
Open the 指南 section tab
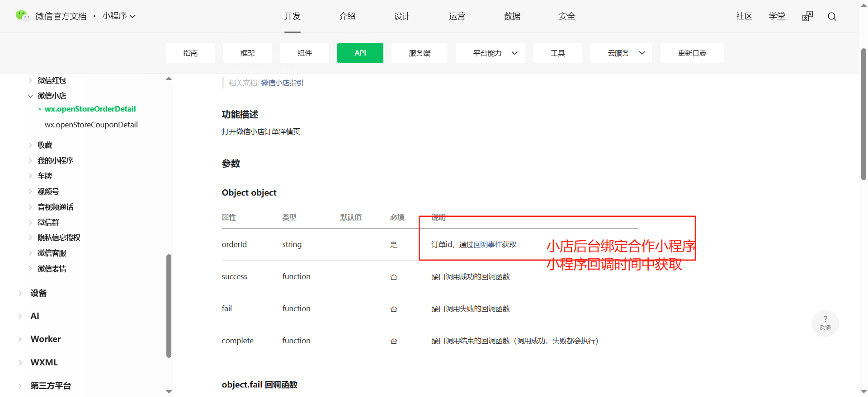click(x=190, y=53)
